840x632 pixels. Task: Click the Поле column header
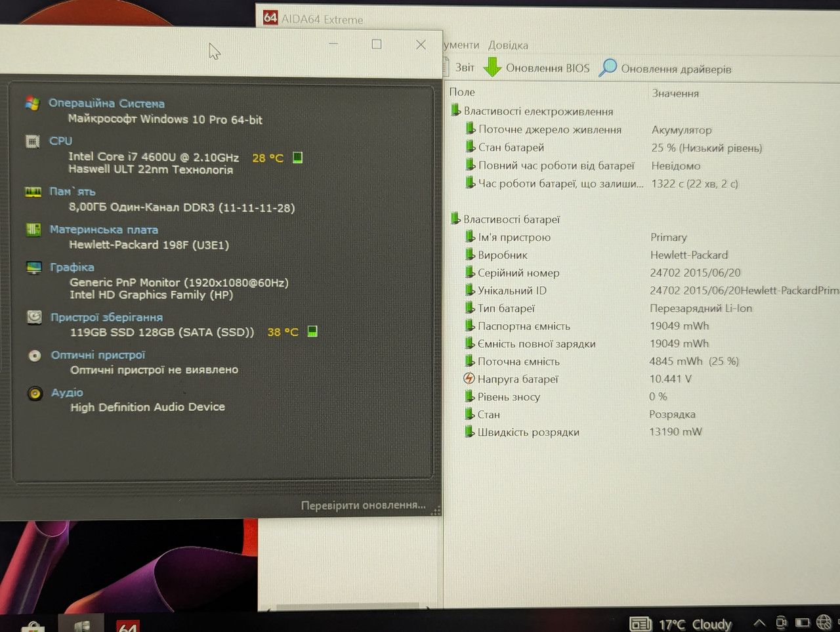(462, 92)
